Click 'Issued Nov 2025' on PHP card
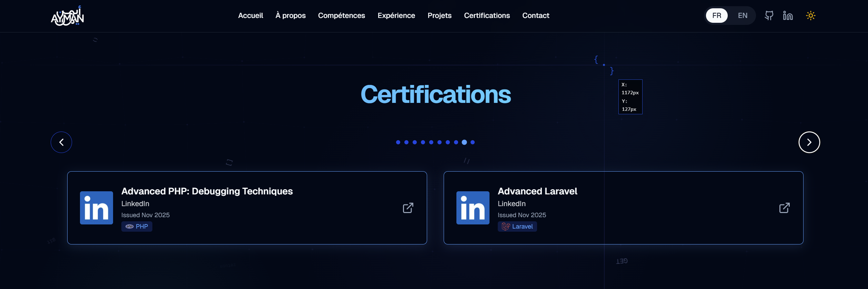Image resolution: width=868 pixels, height=289 pixels. (x=145, y=215)
